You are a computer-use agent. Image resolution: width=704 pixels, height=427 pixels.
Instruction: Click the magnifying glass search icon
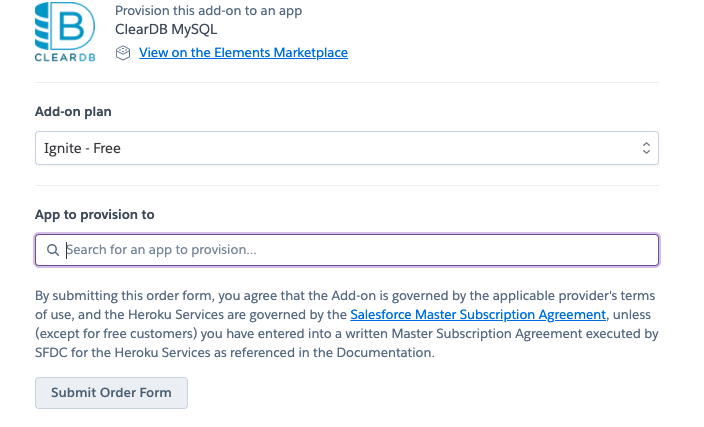coord(52,250)
